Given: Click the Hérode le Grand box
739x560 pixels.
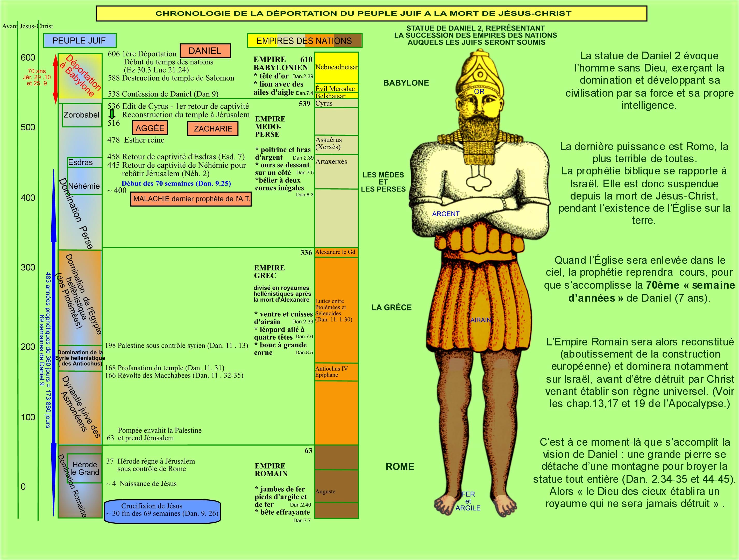Looking at the screenshot, I should pos(84,468).
